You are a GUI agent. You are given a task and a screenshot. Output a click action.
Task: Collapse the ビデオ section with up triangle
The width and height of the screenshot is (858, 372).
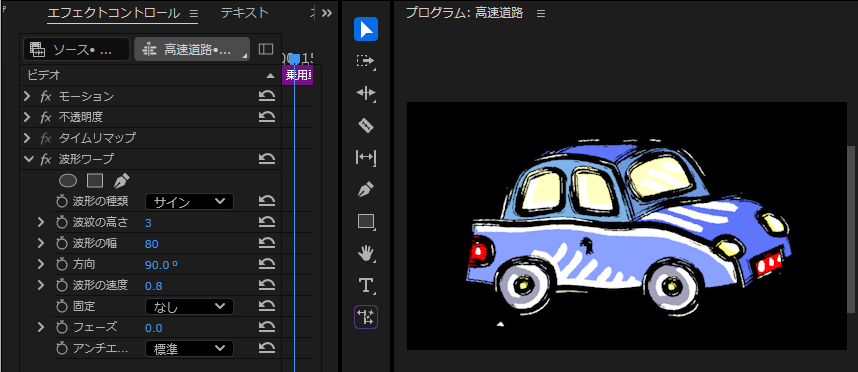[270, 75]
